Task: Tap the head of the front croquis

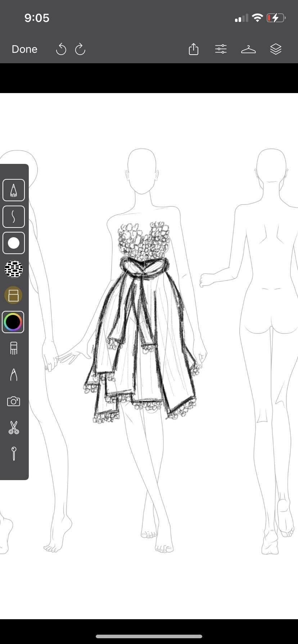Action: [x=142, y=171]
